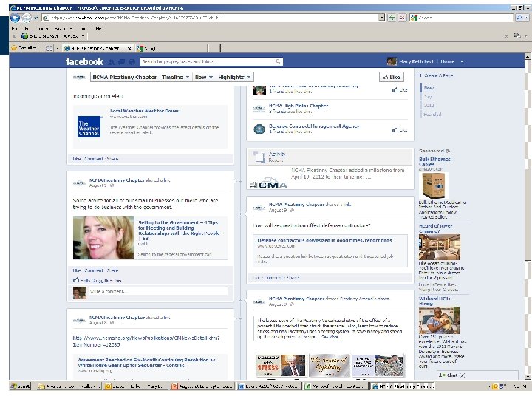The width and height of the screenshot is (532, 399).
Task: Open the File menu in Internet Explorer
Action: tap(15, 29)
